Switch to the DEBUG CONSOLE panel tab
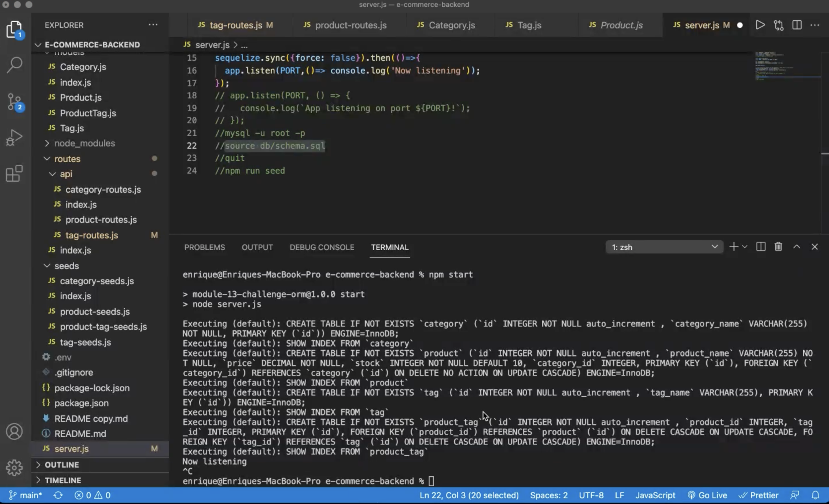829x504 pixels. tap(322, 247)
